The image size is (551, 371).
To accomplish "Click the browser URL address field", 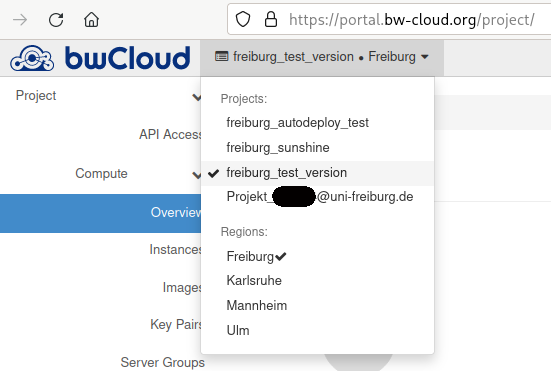I will click(x=411, y=20).
